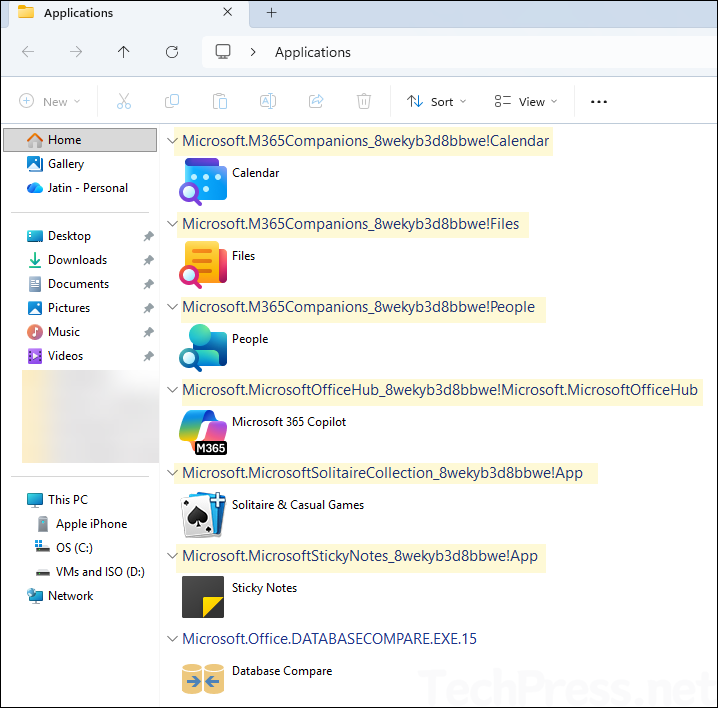Go up one level arrow
The image size is (718, 708).
click(x=124, y=52)
